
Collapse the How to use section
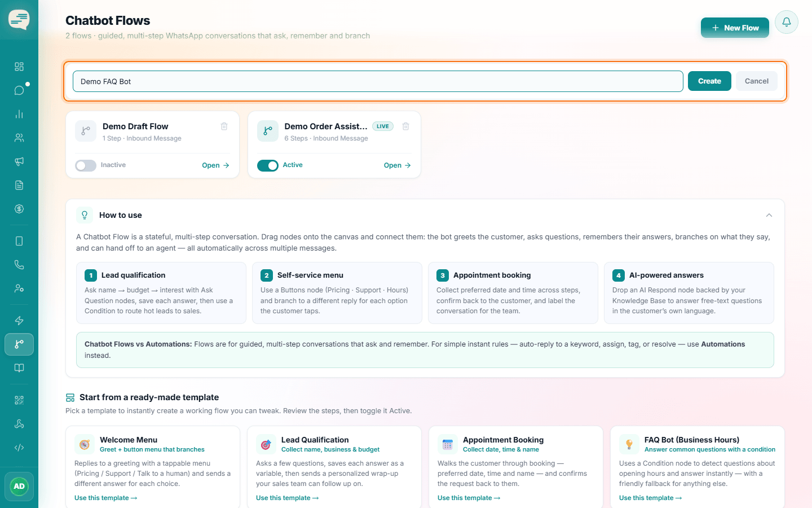coord(769,215)
